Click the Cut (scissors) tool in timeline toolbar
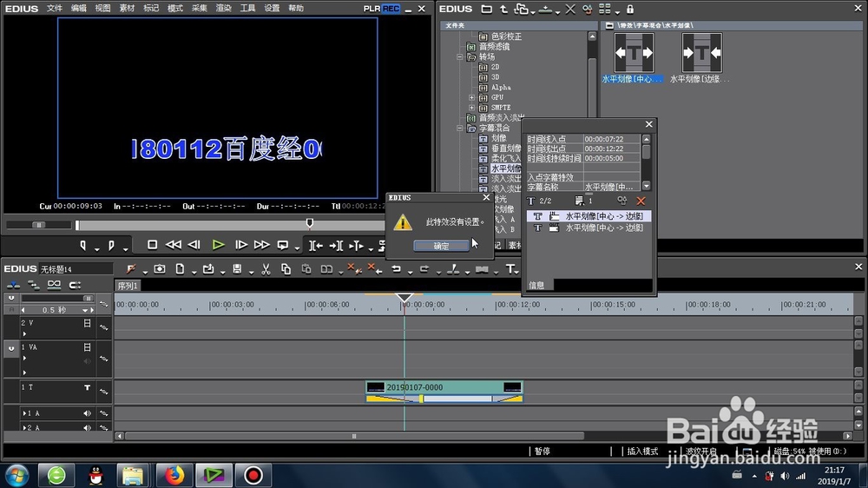Viewport: 868px width, 488px height. [x=266, y=269]
